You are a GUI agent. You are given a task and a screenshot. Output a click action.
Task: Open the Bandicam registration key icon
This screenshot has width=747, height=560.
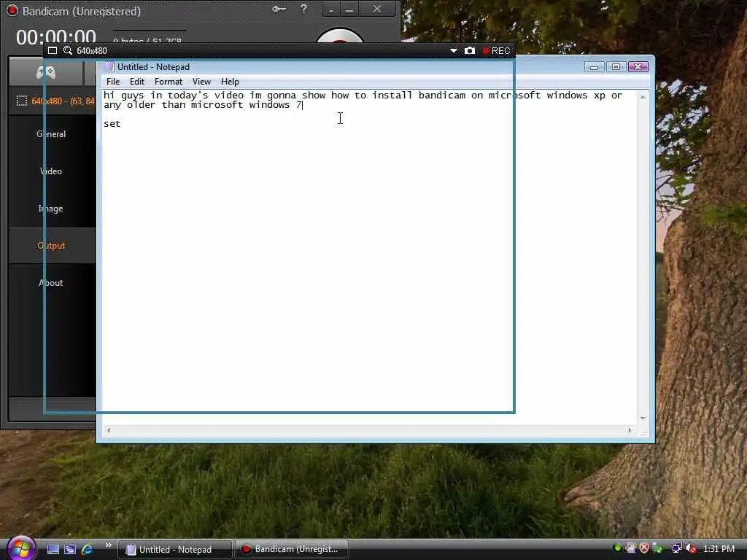(x=279, y=9)
